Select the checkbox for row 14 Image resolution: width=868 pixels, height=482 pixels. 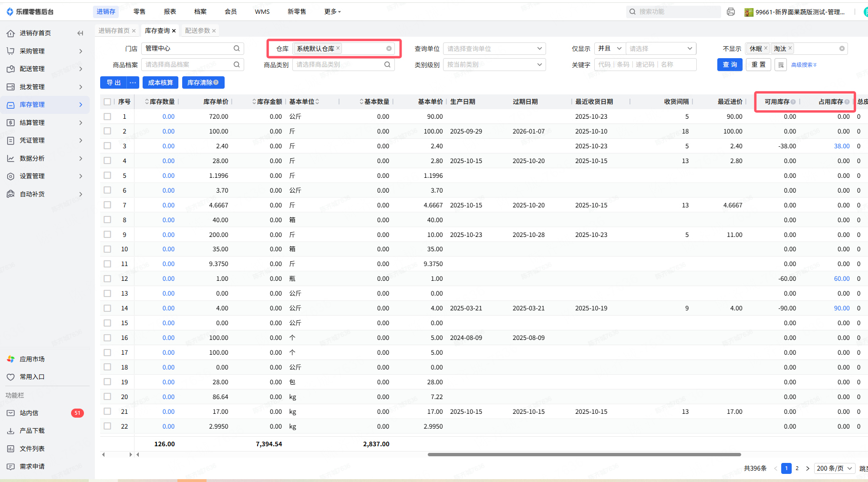click(x=107, y=308)
